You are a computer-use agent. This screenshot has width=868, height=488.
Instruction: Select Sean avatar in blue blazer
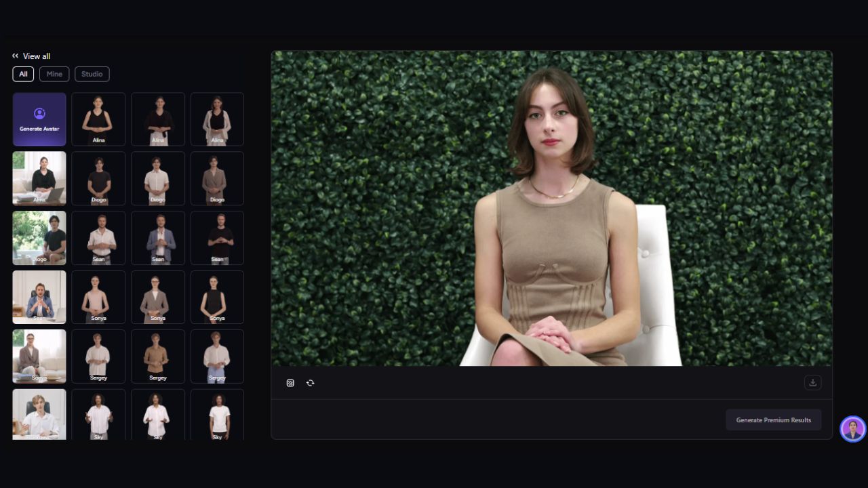158,238
